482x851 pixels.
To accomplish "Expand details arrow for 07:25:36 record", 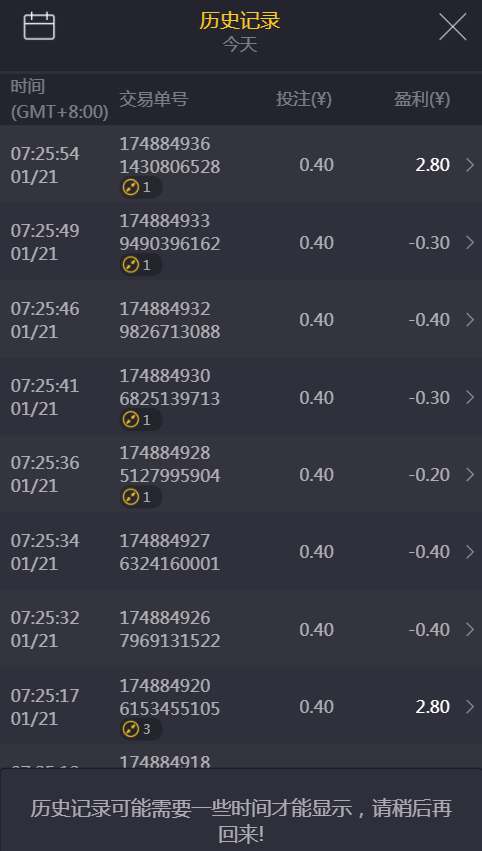I will [x=470, y=474].
